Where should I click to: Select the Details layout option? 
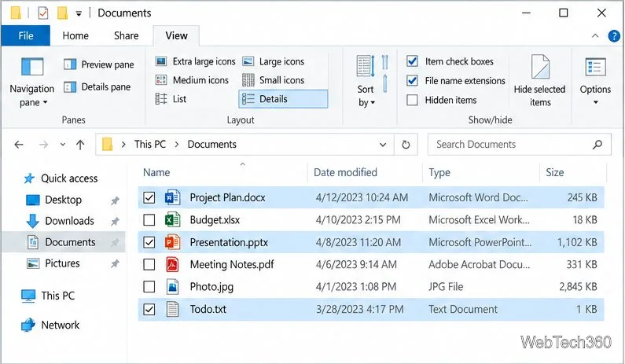[x=283, y=99]
